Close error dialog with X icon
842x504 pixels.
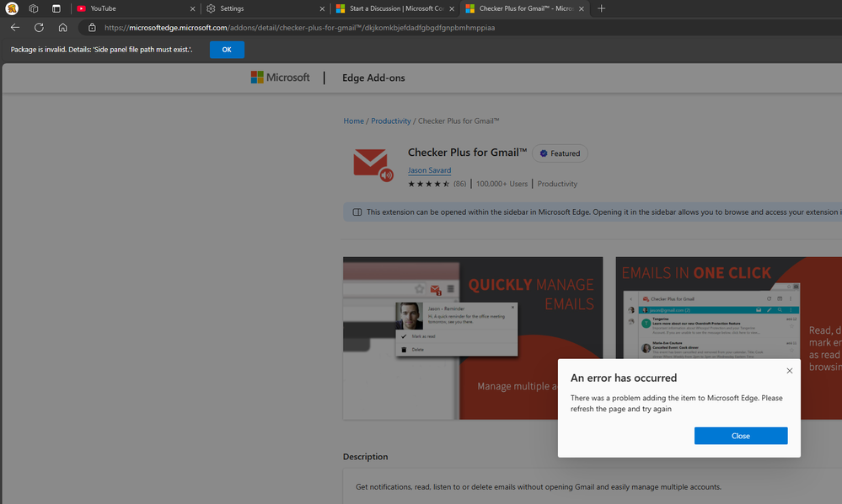(x=790, y=371)
